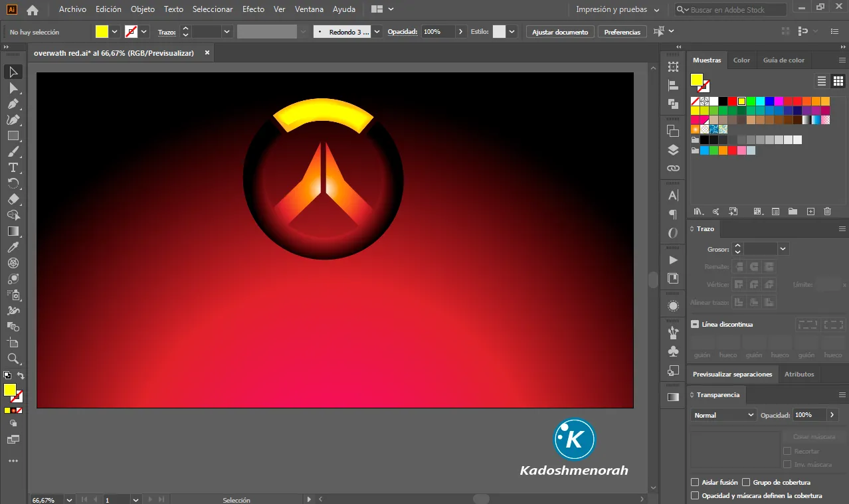Switch to the Atributos tab
The height and width of the screenshot is (504, 849).
[x=799, y=374]
